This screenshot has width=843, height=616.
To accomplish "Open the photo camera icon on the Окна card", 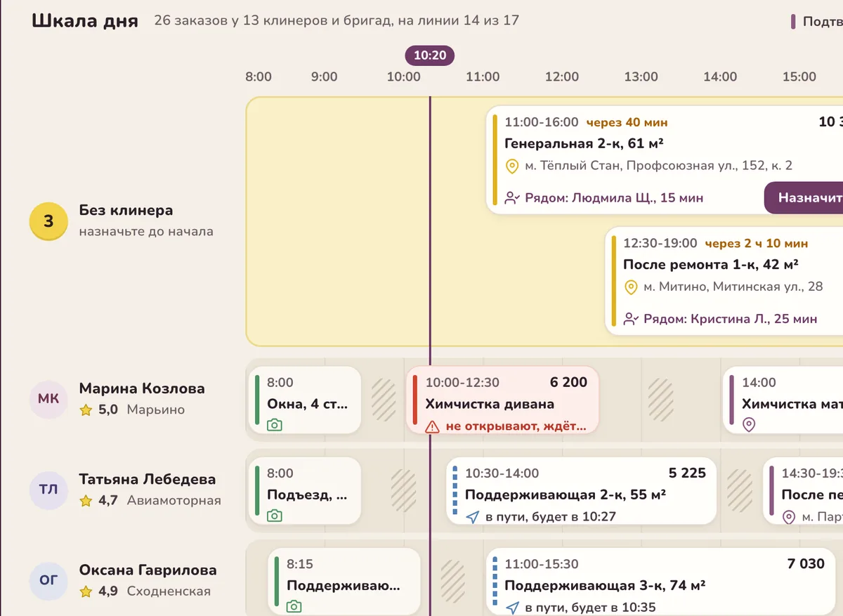I will point(275,425).
